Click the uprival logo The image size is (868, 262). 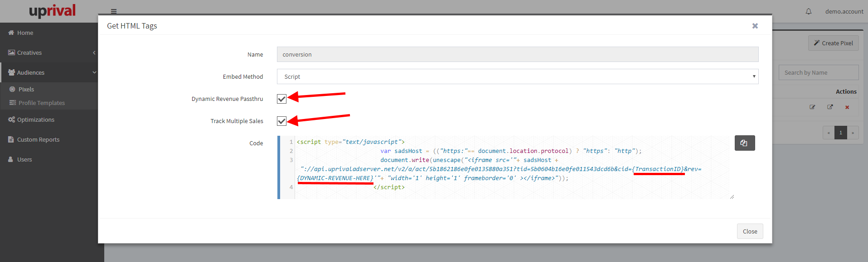click(52, 10)
